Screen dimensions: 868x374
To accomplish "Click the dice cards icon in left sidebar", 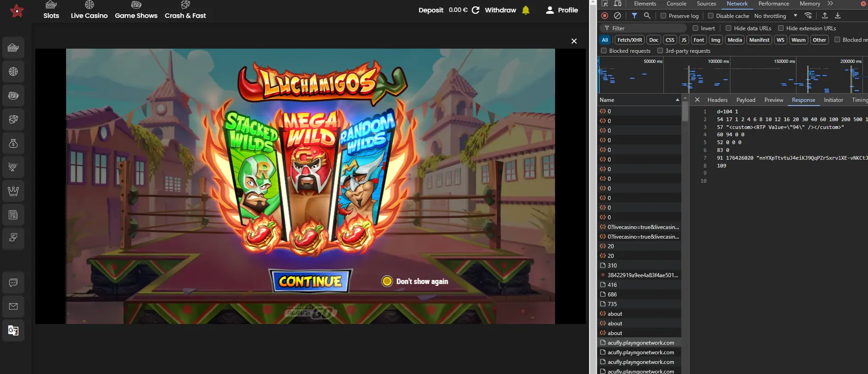I will pyautogui.click(x=13, y=119).
